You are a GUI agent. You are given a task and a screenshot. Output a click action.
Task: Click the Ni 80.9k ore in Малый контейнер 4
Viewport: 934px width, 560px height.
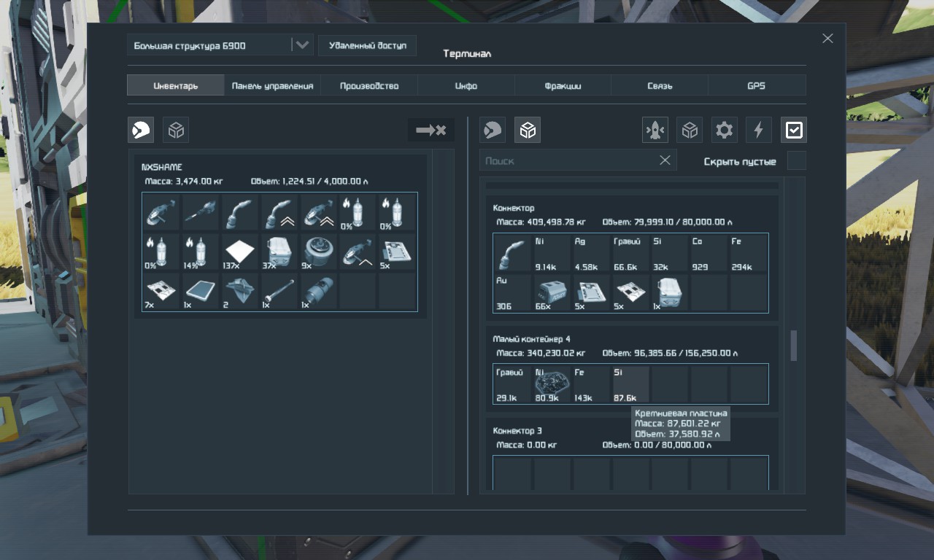[552, 384]
